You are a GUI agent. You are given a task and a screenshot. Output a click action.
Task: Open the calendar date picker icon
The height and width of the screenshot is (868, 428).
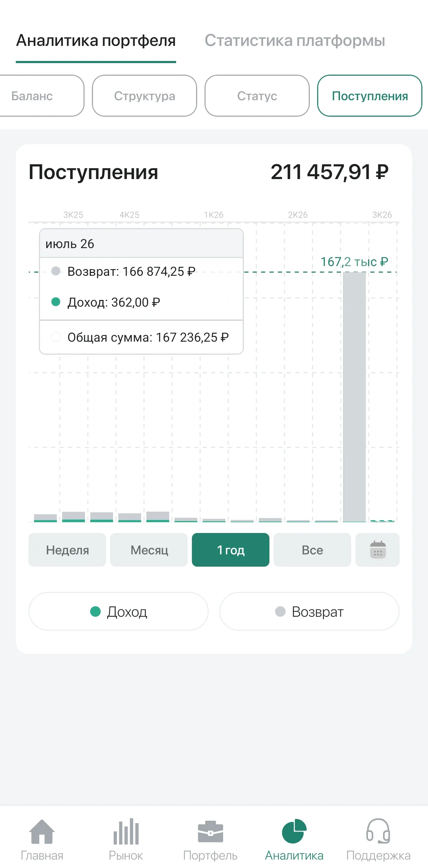(x=377, y=549)
